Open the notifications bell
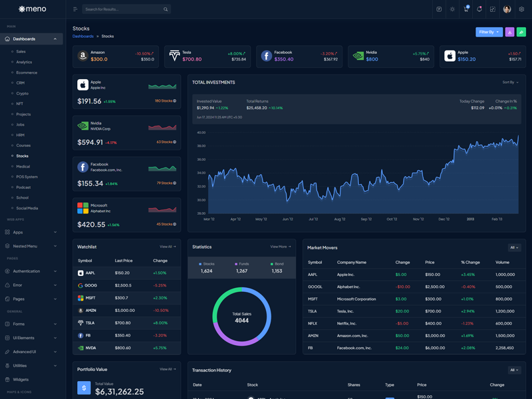Screen dimensions: 532x399 tap(479, 9)
